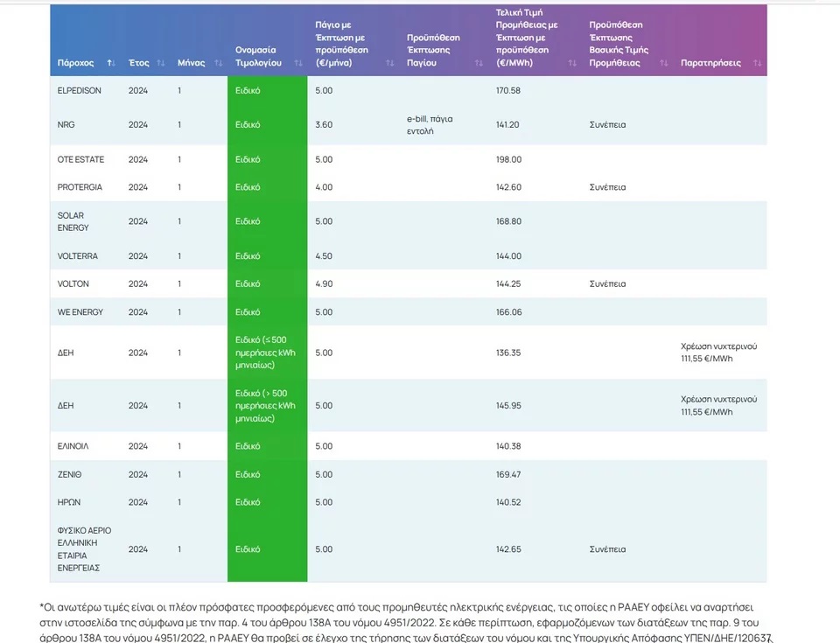Viewport: 840px width, 643px height.
Task: Sort by Ονομασία Τιμολογίου with its arrow icon
Action: [x=298, y=63]
